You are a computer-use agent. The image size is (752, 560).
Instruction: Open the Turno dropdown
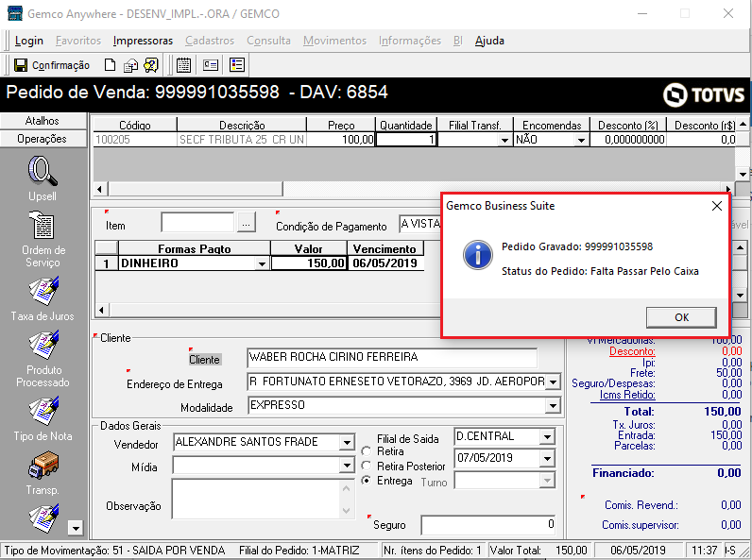coord(547,480)
